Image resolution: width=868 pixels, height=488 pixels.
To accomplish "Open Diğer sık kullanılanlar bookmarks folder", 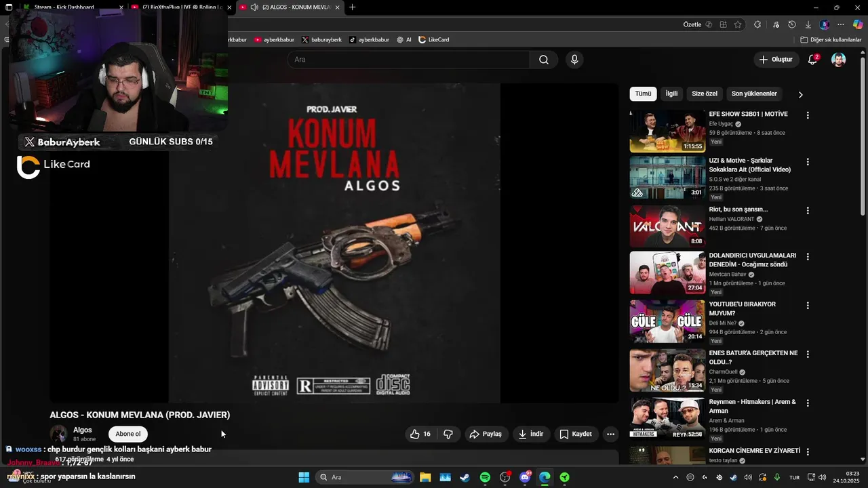I will coord(831,40).
